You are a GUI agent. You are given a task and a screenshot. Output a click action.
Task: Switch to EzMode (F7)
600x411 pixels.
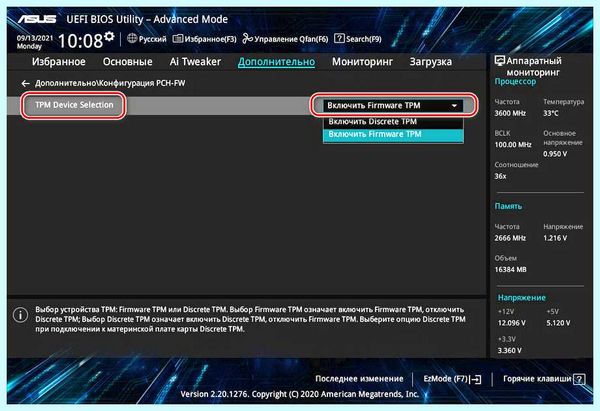tap(445, 379)
